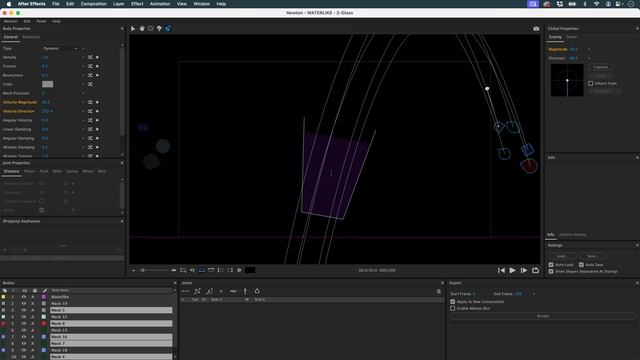Screen dimensions: 640x360
Task: Click the Render button in Export
Action: coord(543,316)
